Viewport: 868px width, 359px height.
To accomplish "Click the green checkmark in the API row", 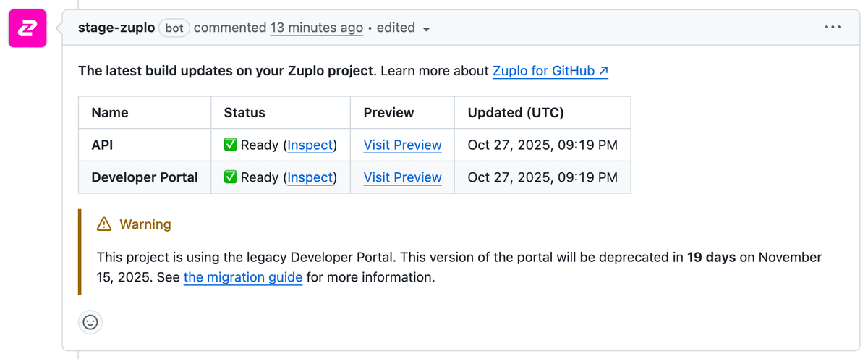I will (x=231, y=145).
